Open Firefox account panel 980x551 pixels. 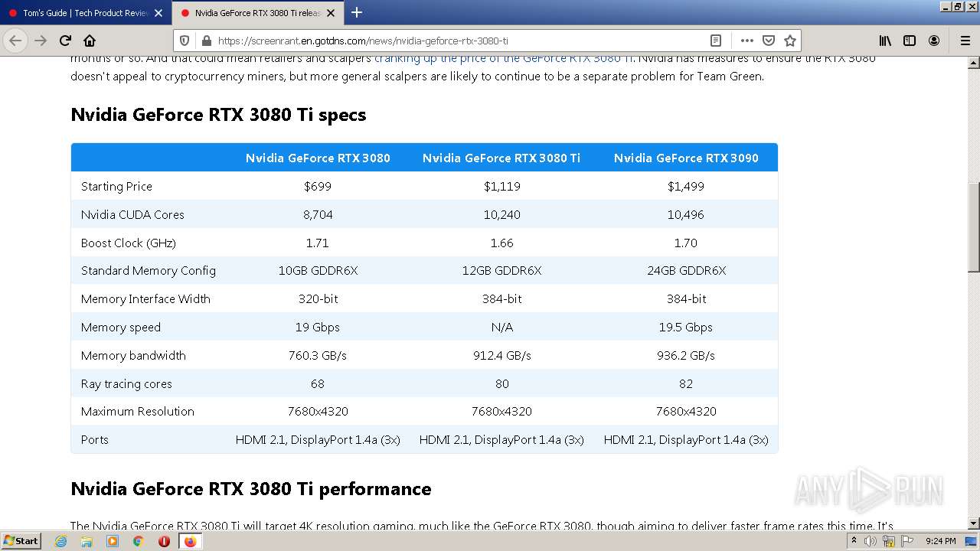934,41
